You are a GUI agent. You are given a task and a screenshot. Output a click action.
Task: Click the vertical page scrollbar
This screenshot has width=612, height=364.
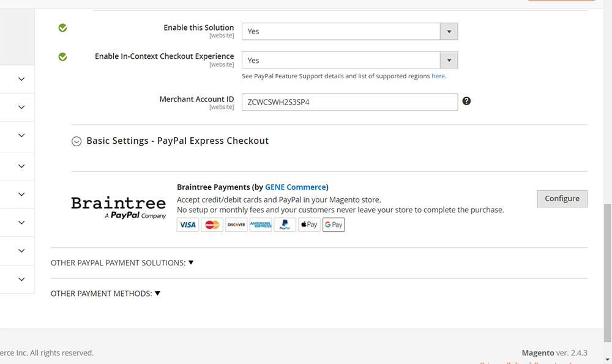607,273
